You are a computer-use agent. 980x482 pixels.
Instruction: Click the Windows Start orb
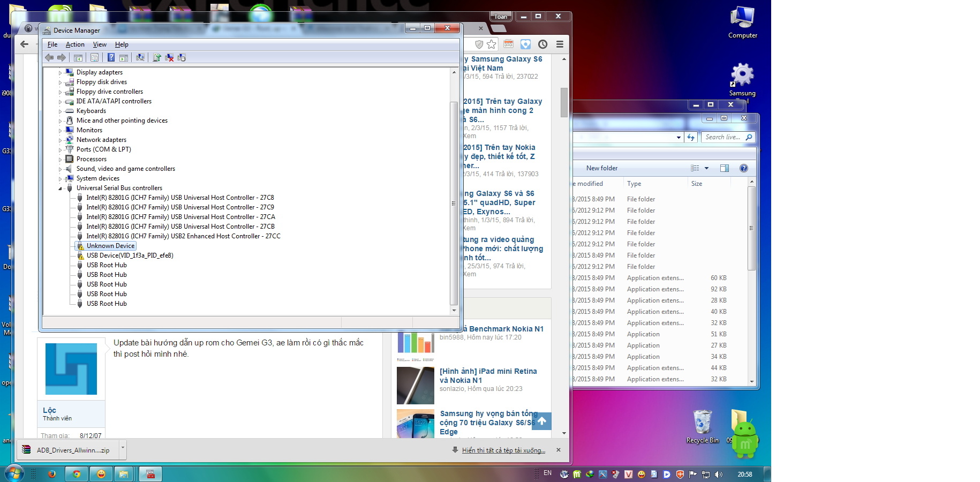coord(14,473)
